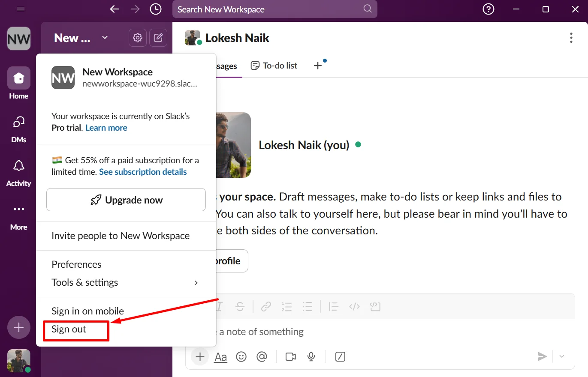Add a new tab with the plus icon
The image size is (588, 377).
coord(318,66)
